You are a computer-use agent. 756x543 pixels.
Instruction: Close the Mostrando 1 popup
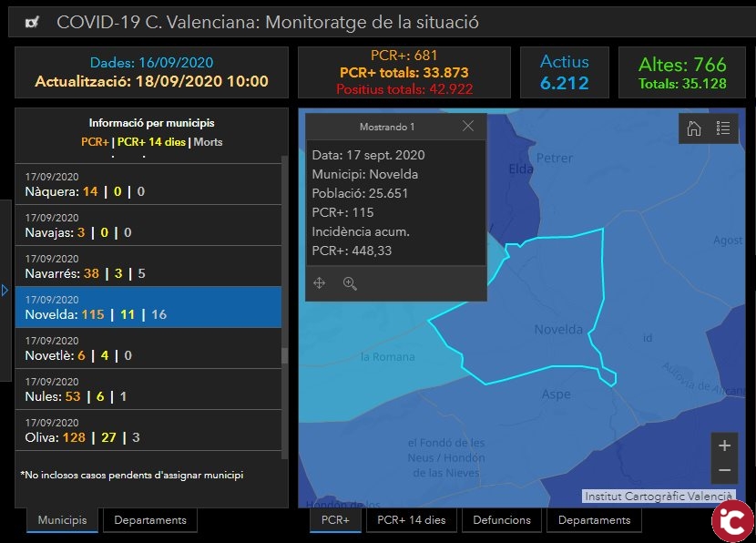coord(468,127)
